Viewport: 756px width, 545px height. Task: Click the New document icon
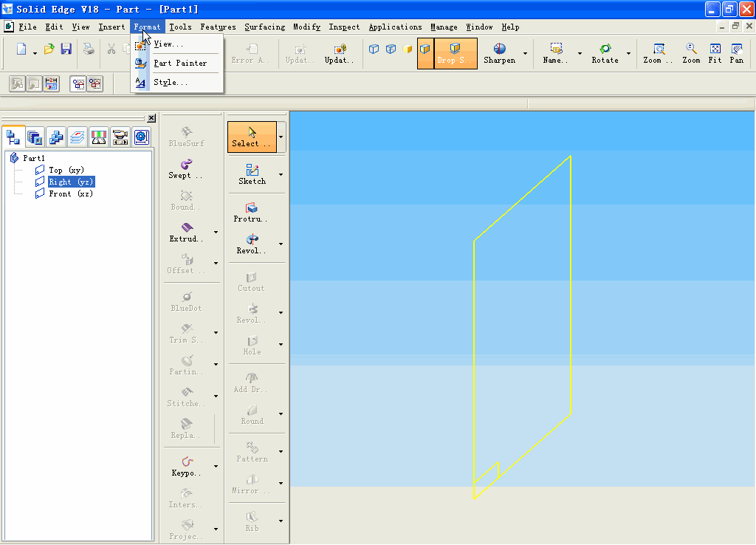click(x=21, y=49)
